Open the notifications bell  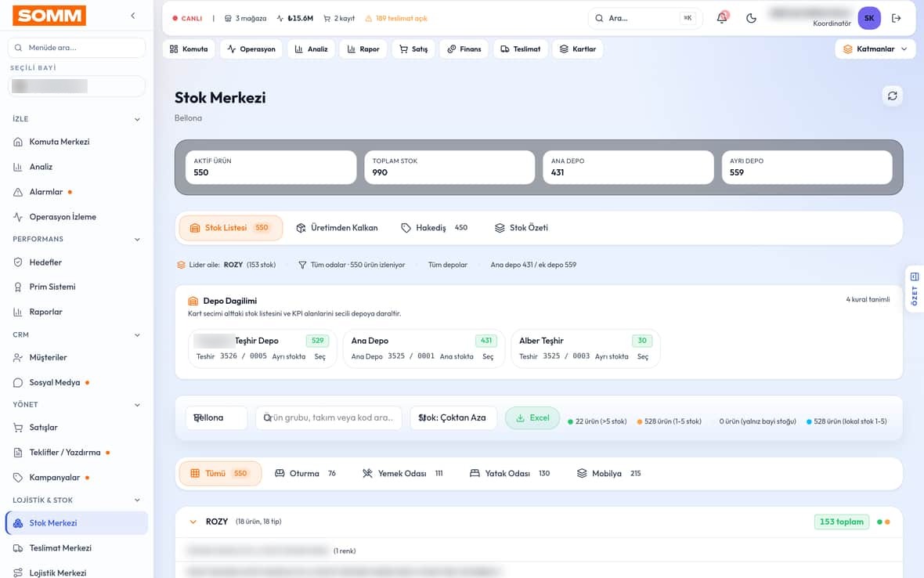[722, 18]
